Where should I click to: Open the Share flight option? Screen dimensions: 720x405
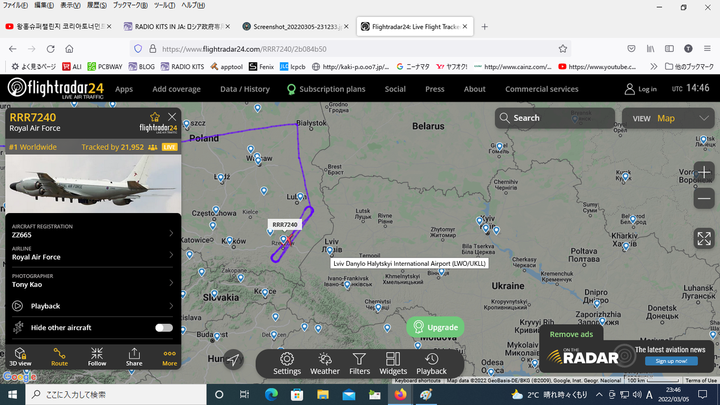coord(133,356)
